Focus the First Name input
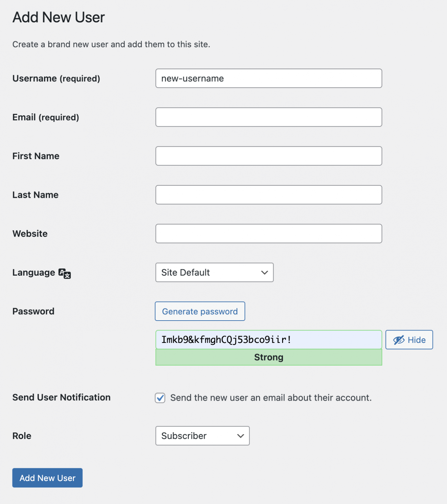447x504 pixels. [269, 156]
